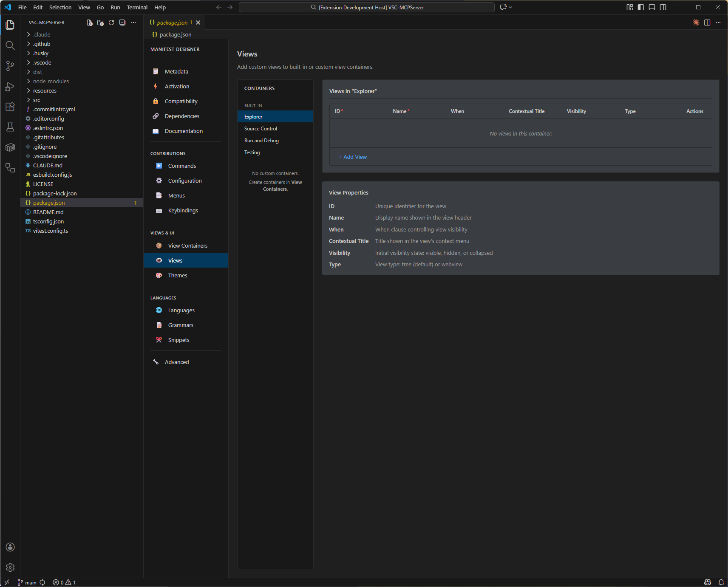Open the Accounts icon in activity bar
This screenshot has height=587, width=728.
click(10, 547)
